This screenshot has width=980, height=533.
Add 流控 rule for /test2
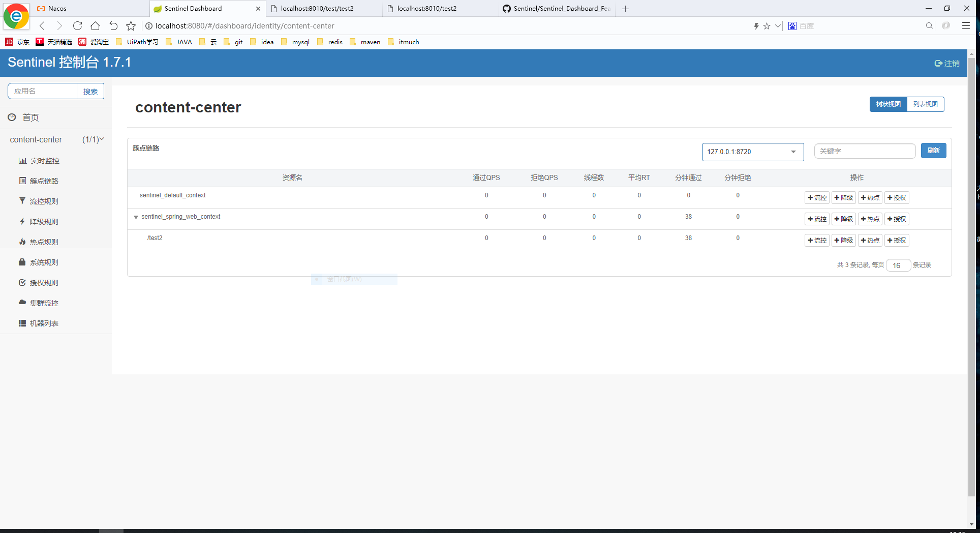tap(817, 241)
